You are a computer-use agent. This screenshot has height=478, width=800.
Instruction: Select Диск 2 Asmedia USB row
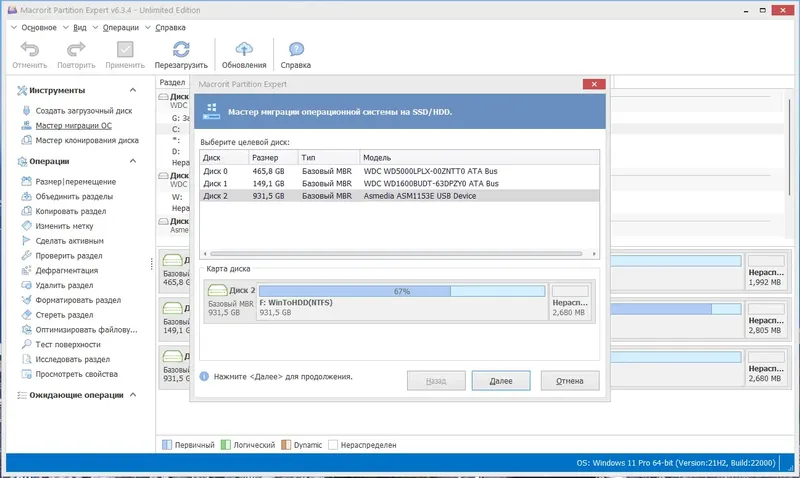coord(399,196)
